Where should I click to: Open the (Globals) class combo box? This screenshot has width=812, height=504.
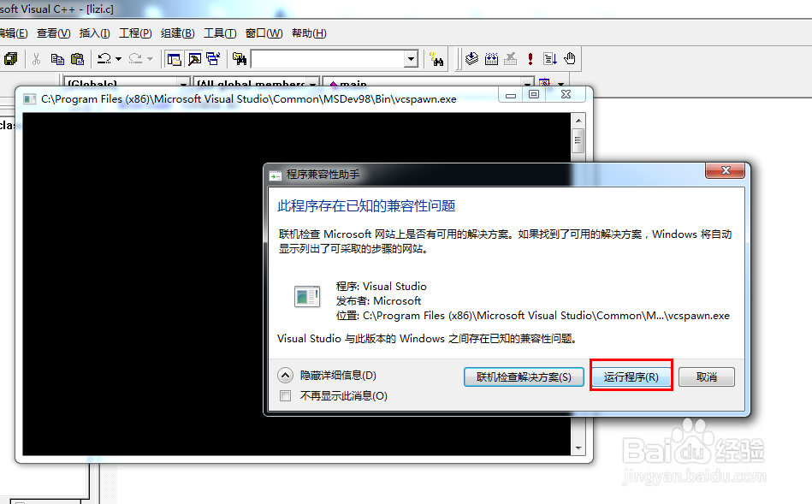tap(127, 82)
